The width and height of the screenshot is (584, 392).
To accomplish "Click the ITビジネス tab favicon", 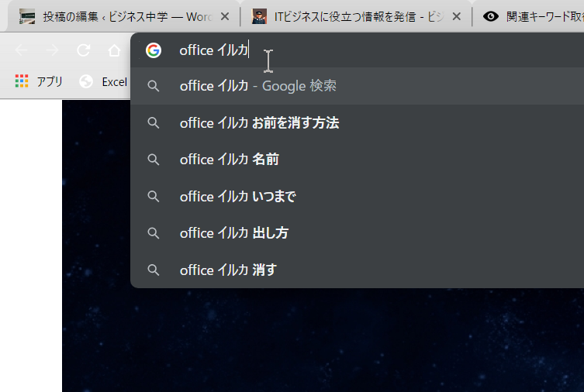I will 259,17.
